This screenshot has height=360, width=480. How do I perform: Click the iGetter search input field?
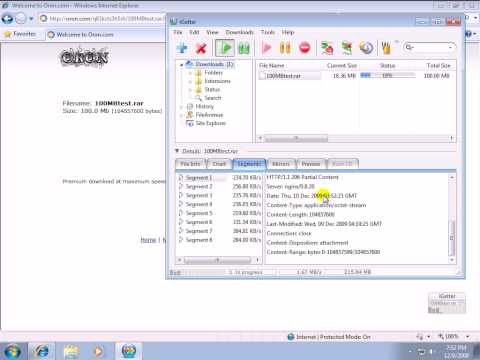click(x=430, y=48)
